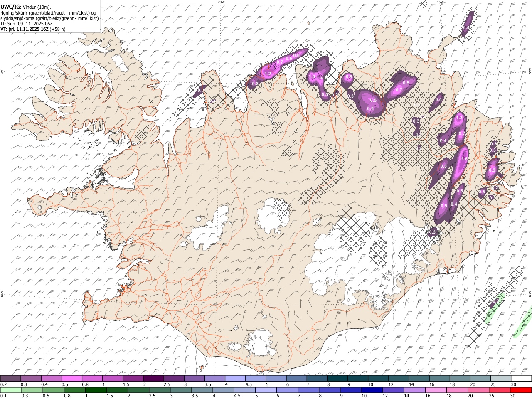Select darkest green lower swatch for 1–1.5
Viewport: 532px width, 399px height.
(x=96, y=390)
